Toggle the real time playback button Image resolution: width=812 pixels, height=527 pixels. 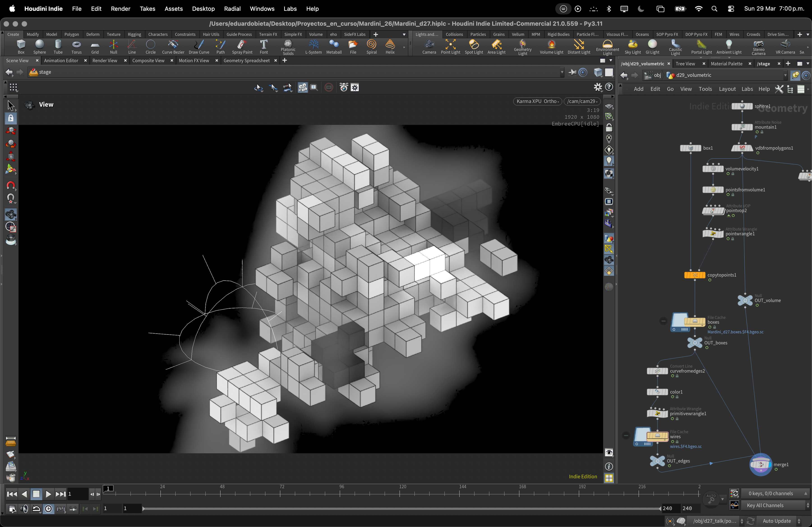48,509
